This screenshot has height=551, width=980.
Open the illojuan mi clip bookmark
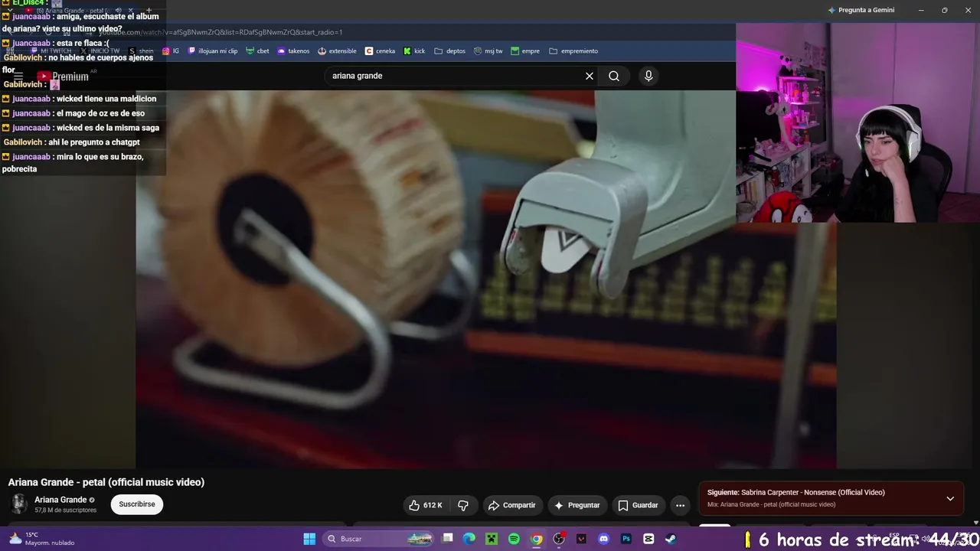point(213,51)
